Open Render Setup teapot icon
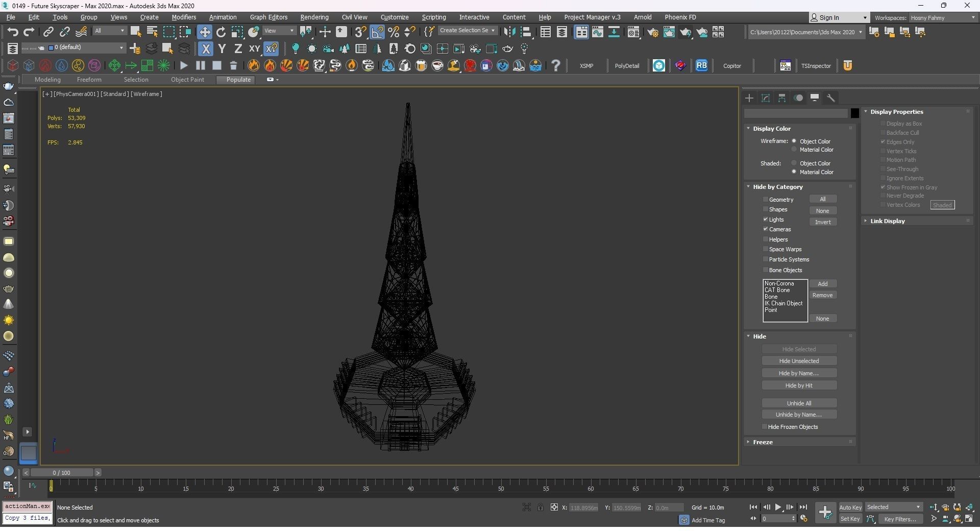 [652, 32]
